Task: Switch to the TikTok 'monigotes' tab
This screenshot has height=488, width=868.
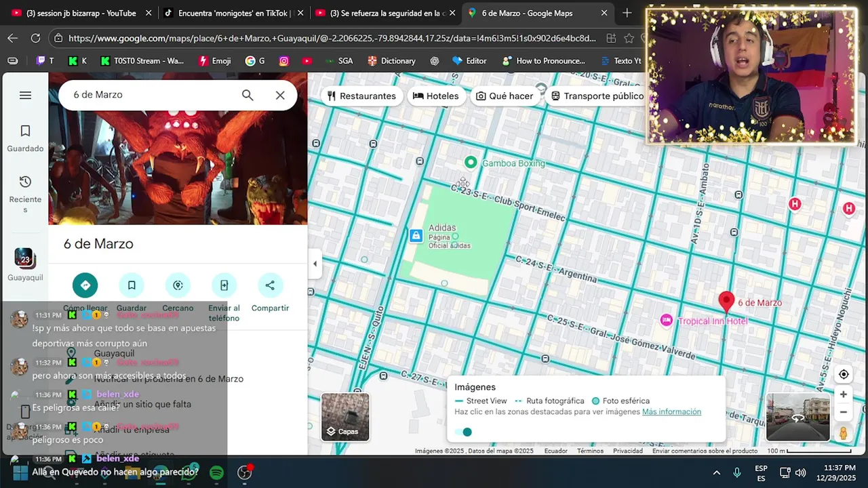Action: [234, 14]
